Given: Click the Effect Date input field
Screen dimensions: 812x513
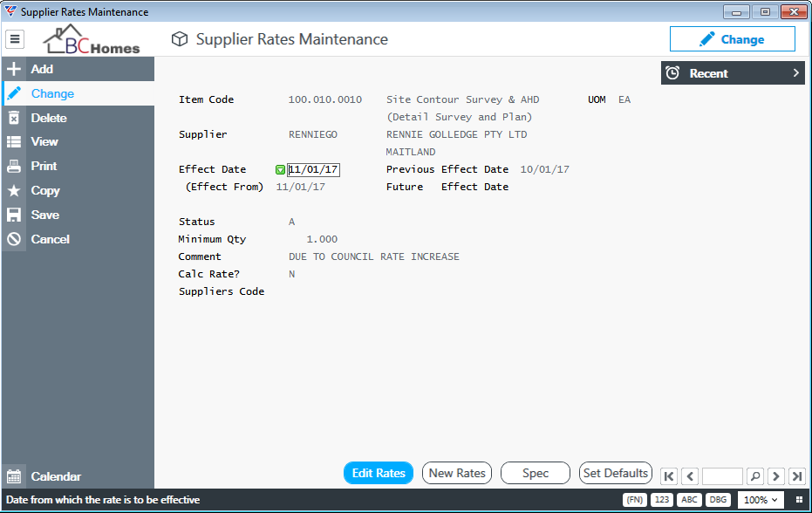Looking at the screenshot, I should tap(313, 169).
